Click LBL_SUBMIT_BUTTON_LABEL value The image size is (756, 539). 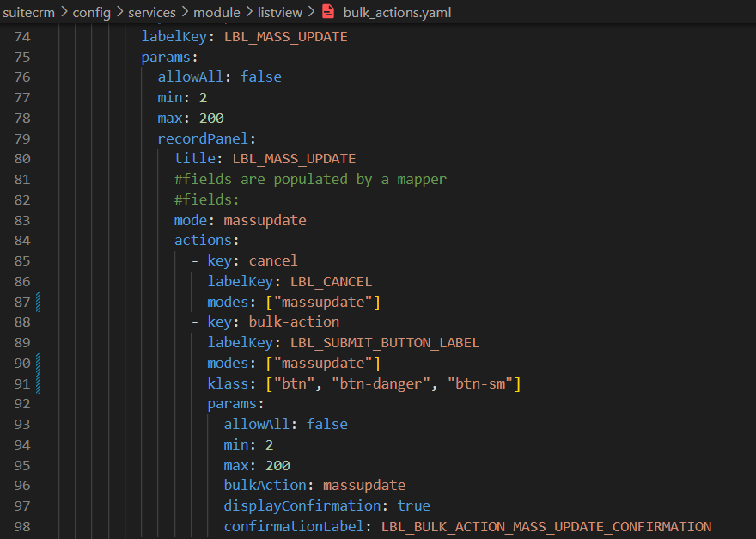click(x=385, y=343)
